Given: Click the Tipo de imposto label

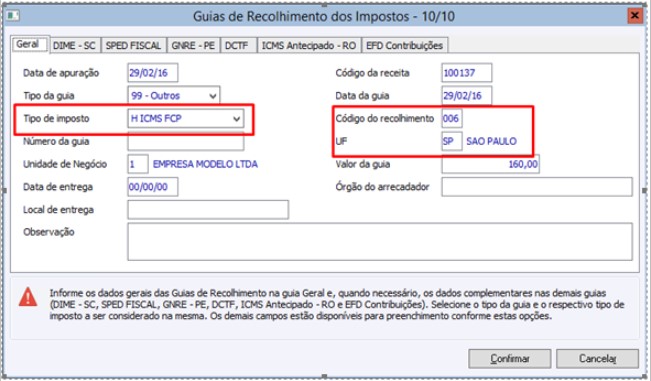Looking at the screenshot, I should coord(56,119).
